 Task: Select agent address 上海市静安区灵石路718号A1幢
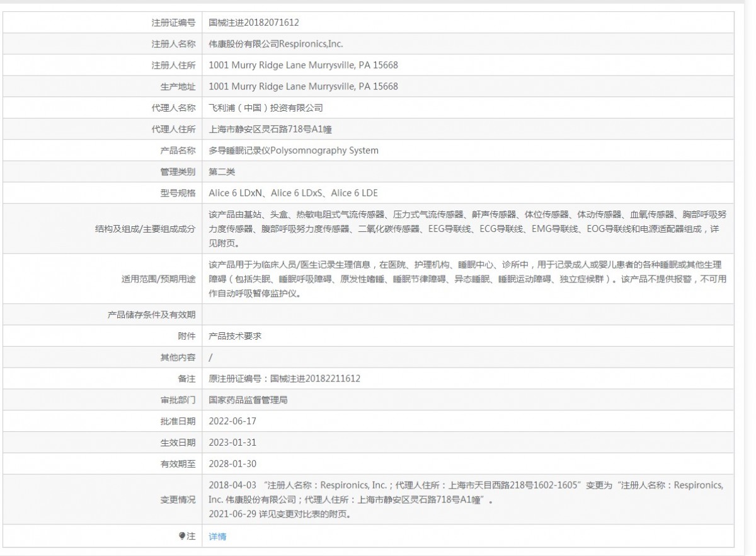[270, 129]
